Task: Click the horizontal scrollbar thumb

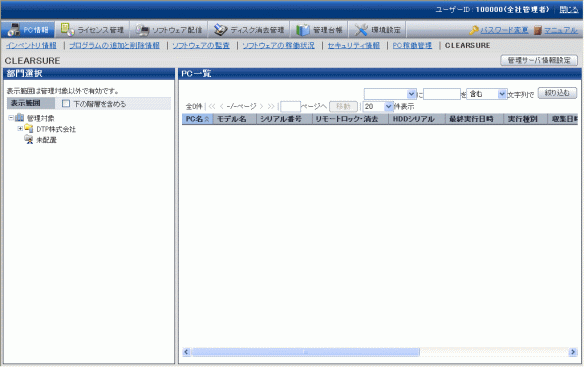Action: coord(305,352)
